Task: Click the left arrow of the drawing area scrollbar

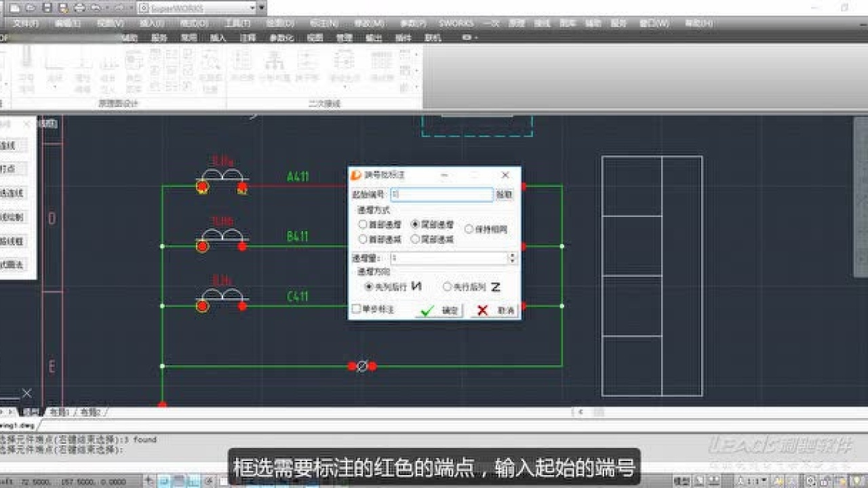Action: click(x=580, y=410)
